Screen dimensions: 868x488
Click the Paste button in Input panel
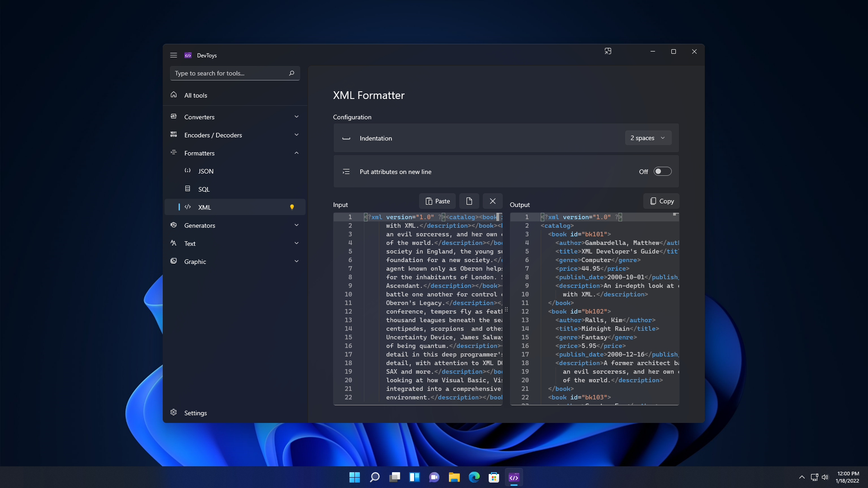pos(437,201)
